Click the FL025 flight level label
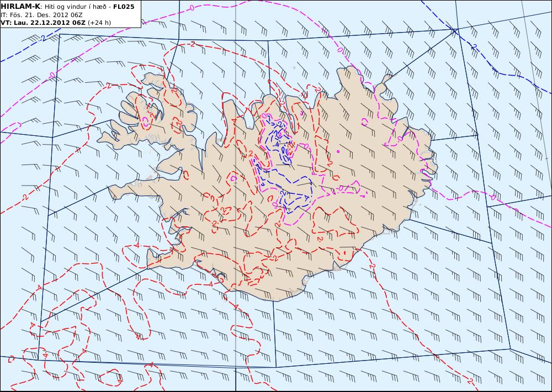 click(x=124, y=7)
